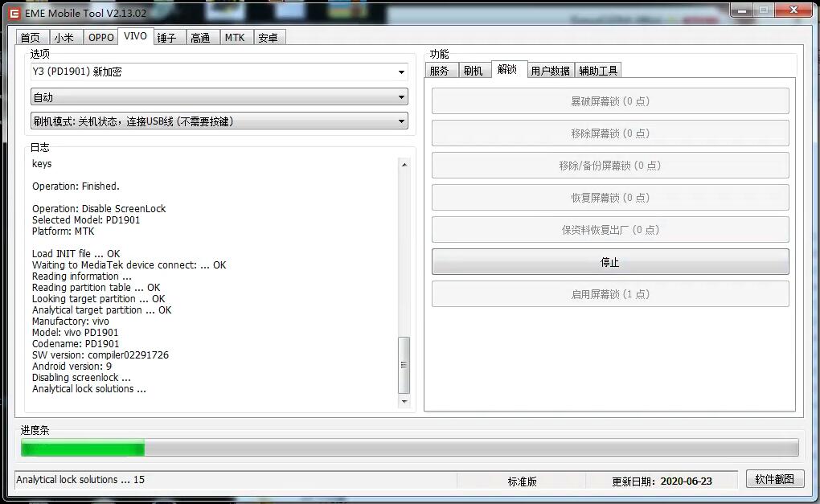
Task: Minimize the EME Mobile Tool window
Action: pyautogui.click(x=741, y=10)
